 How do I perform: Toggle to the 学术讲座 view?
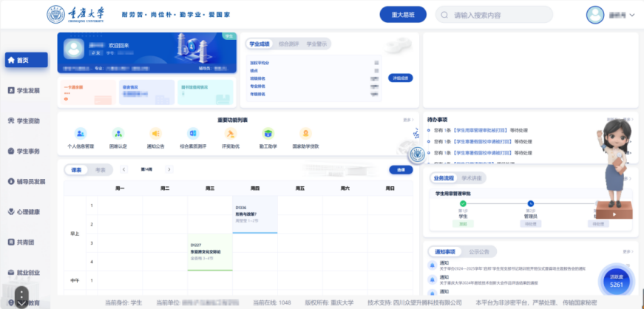pyautogui.click(x=472, y=178)
